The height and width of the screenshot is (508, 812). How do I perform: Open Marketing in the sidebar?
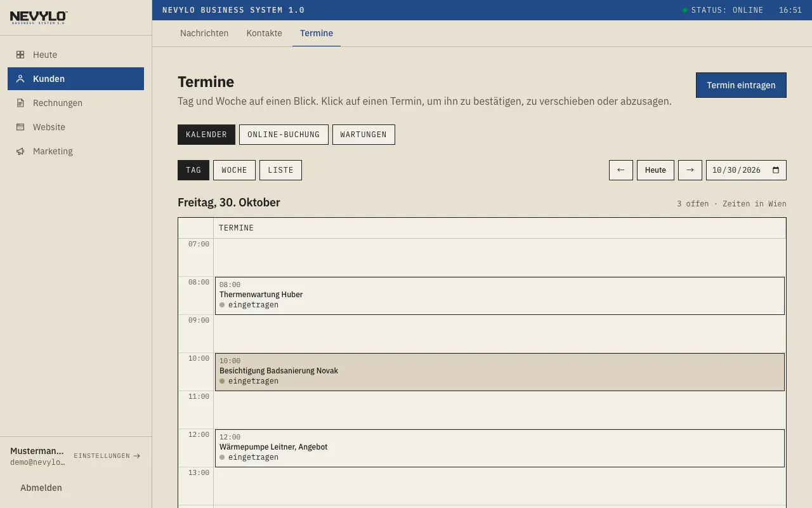coord(75,151)
